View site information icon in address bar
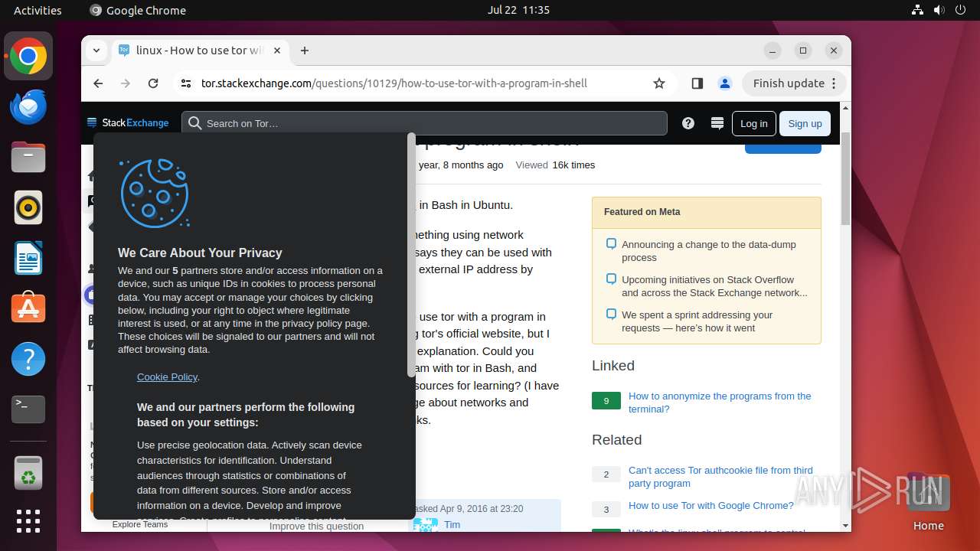Viewport: 980px width, 551px height. coord(186,83)
